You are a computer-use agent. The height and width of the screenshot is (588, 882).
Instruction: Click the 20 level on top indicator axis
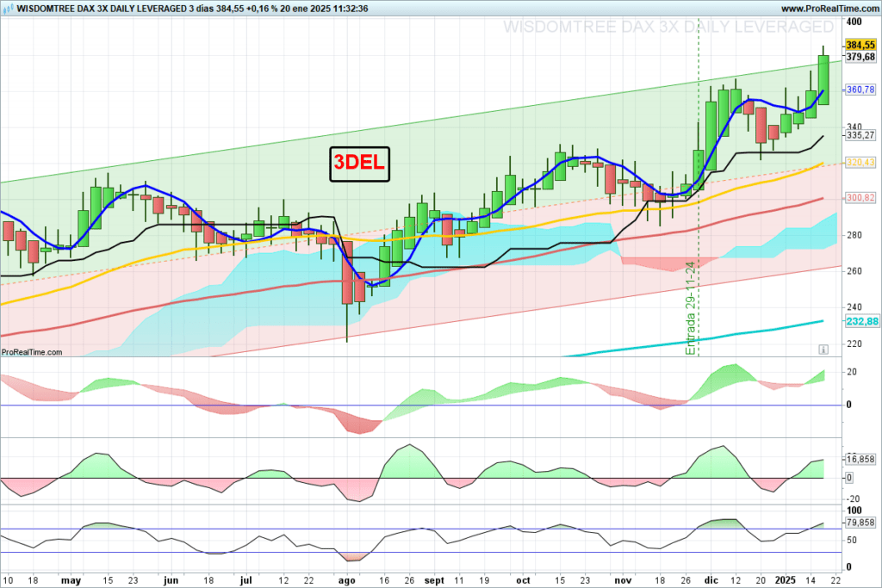[852, 372]
